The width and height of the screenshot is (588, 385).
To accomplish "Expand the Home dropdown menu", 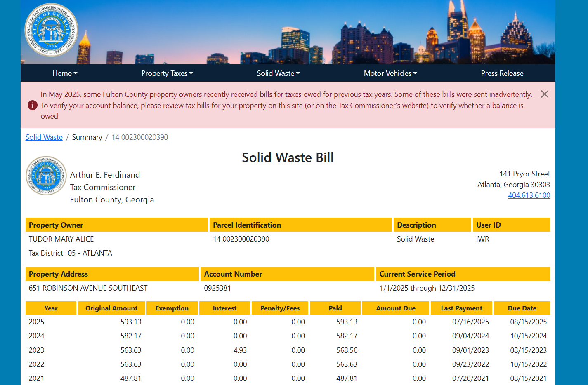I will 64,73.
